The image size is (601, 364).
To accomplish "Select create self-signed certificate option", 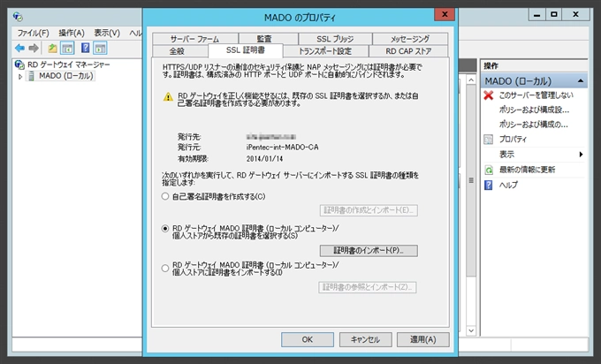I will click(x=164, y=196).
